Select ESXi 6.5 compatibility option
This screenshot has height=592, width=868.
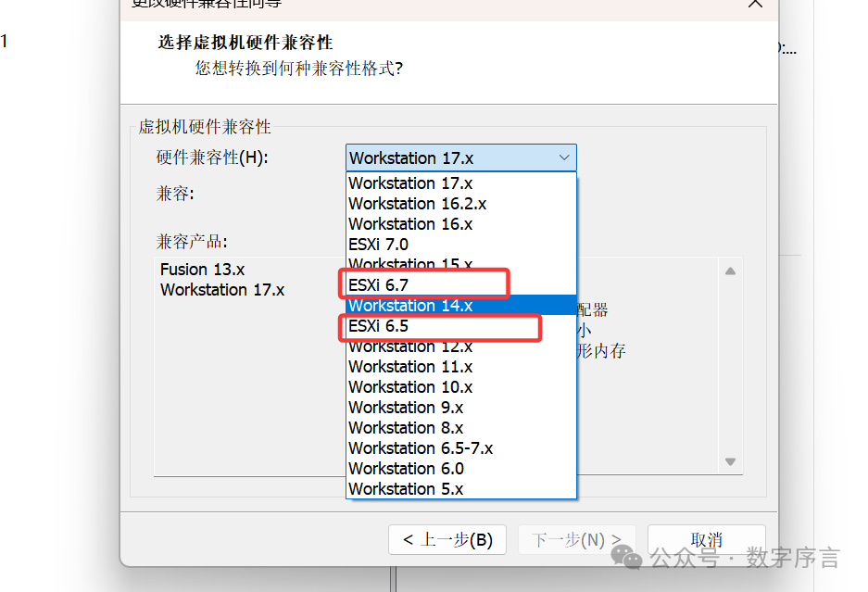point(460,326)
